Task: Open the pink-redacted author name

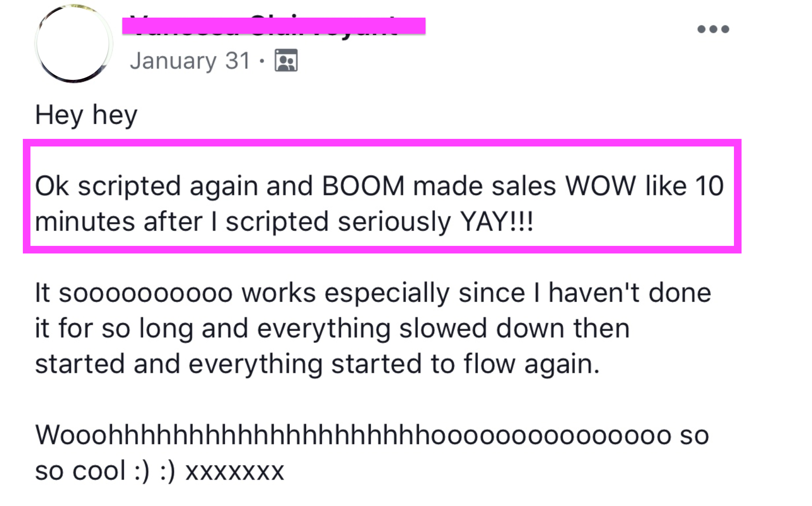Action: pos(274,26)
